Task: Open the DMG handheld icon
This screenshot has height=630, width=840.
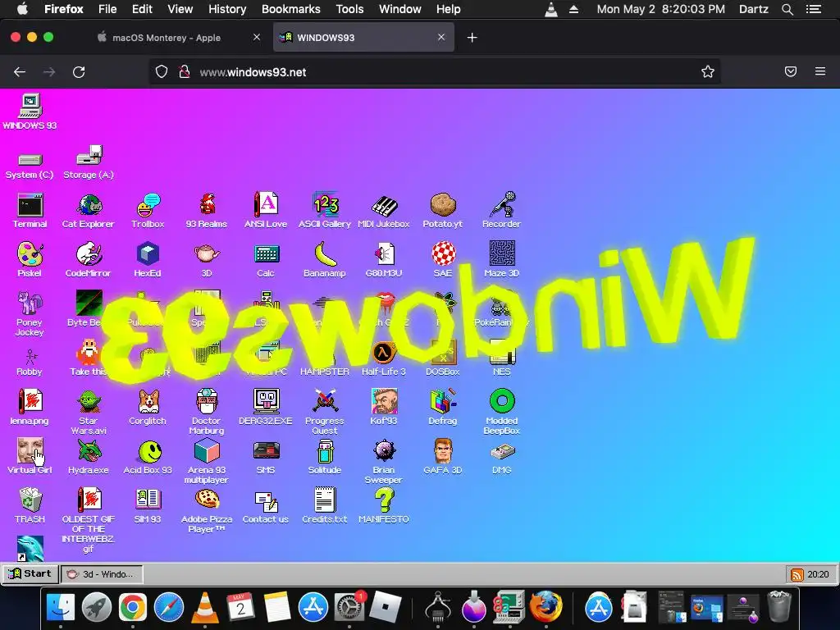Action: pos(502,452)
